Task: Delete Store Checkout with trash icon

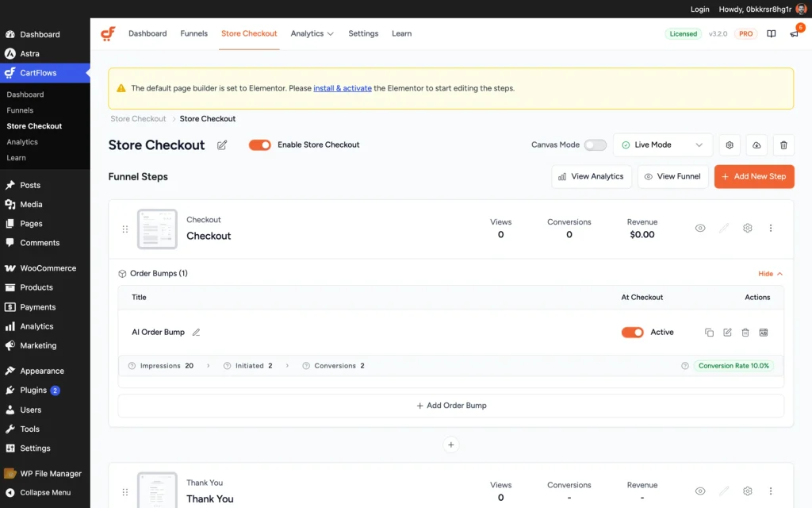Action: pos(783,145)
